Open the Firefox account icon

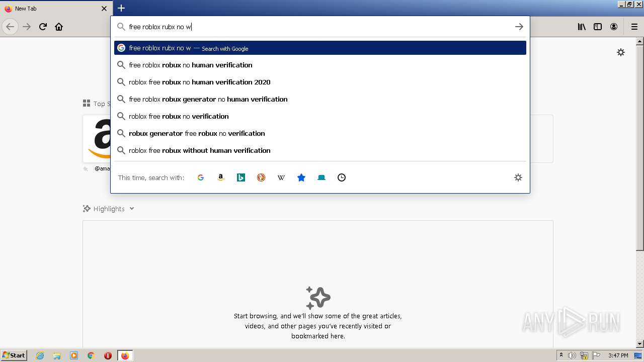(614, 27)
